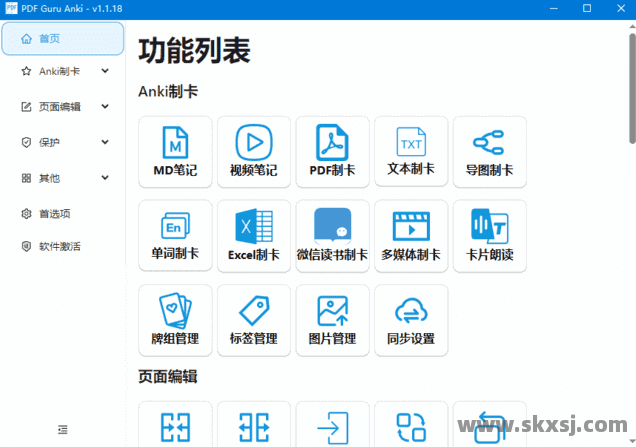This screenshot has width=636, height=447.
Task: Expand the Anki制卡 sidebar section
Action: [x=64, y=72]
